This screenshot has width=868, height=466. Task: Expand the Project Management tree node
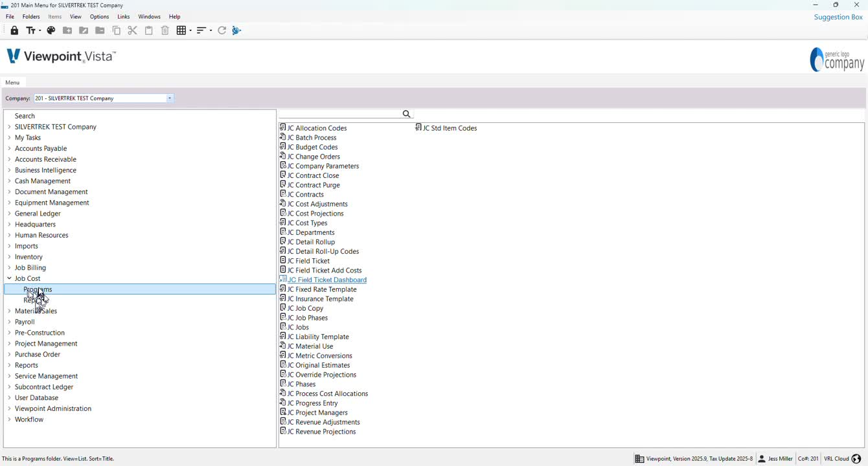tap(9, 344)
